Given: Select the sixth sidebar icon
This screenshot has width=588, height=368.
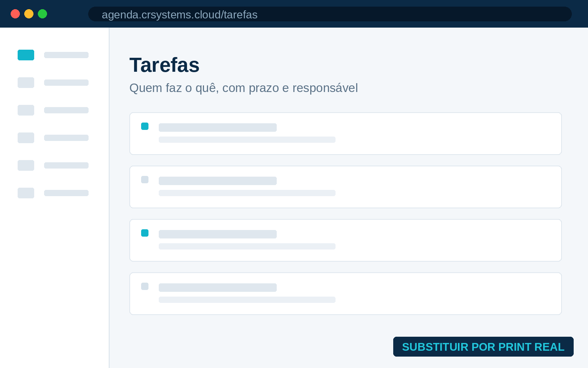Looking at the screenshot, I should [26, 193].
